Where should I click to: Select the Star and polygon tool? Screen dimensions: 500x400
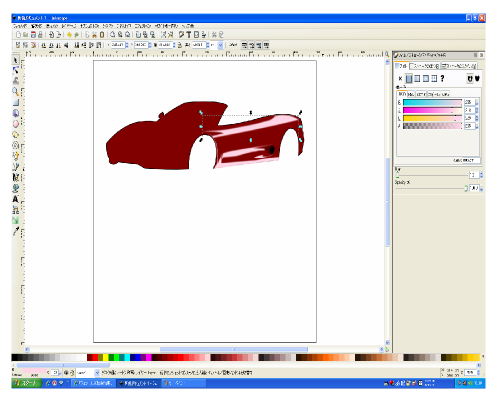[15, 134]
